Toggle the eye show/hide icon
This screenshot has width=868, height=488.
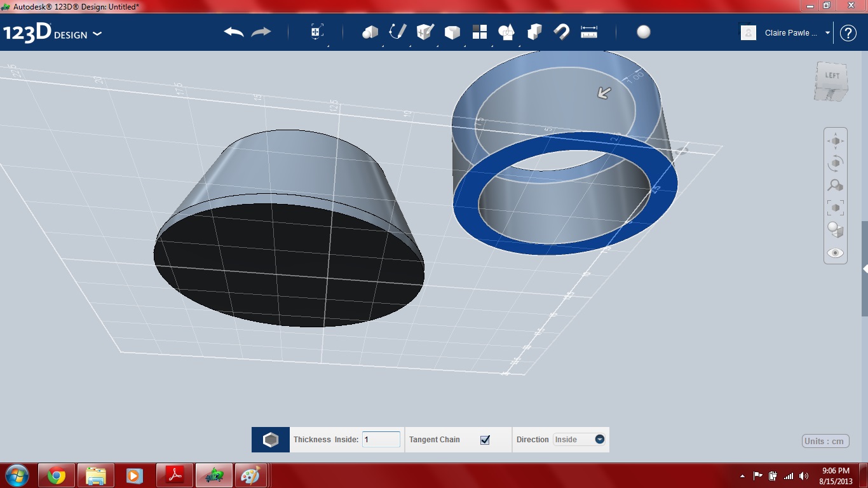pos(836,253)
